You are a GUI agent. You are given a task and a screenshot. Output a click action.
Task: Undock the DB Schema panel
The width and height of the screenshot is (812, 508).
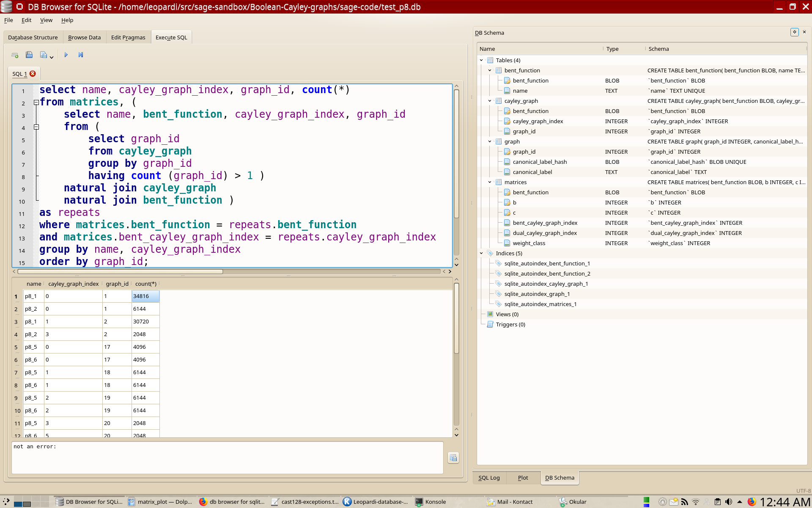794,32
